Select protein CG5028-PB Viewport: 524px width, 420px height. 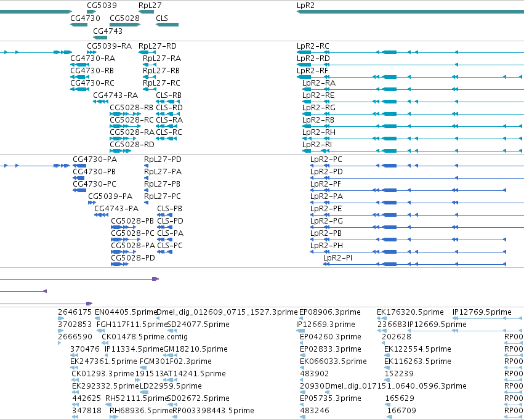tap(132, 221)
